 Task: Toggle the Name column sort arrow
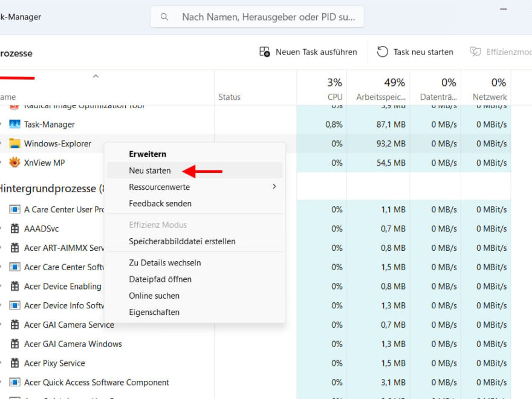pyautogui.click(x=96, y=77)
